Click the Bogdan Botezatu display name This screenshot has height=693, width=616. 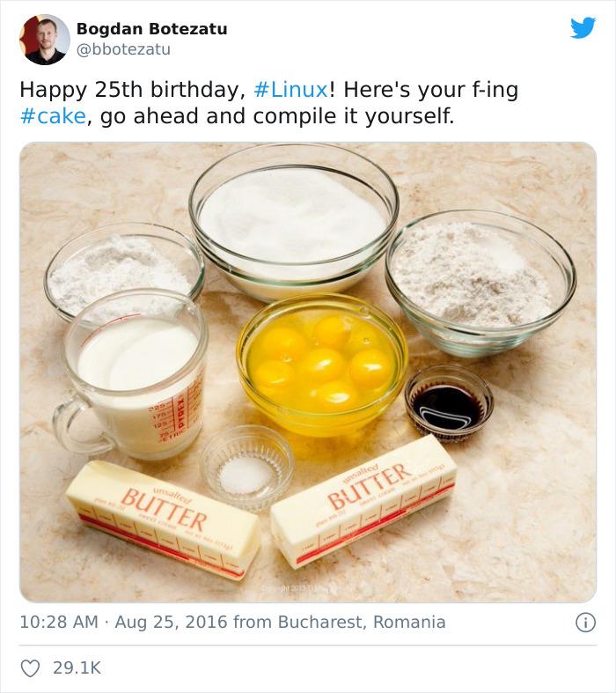(151, 29)
